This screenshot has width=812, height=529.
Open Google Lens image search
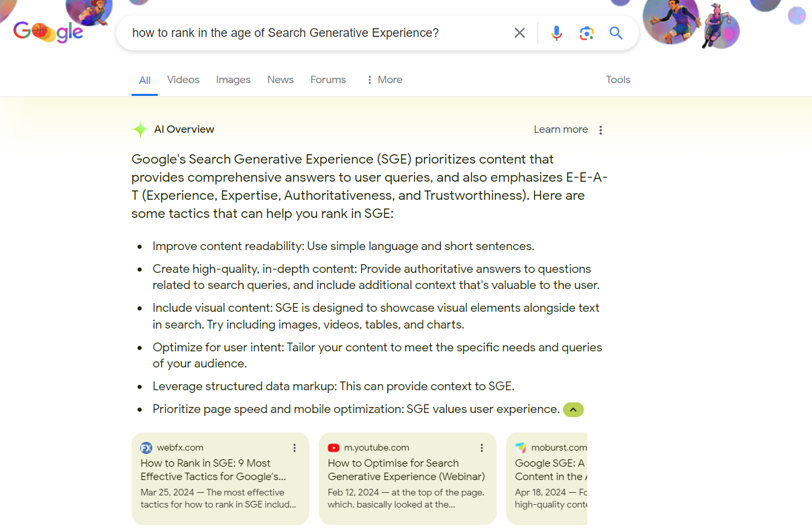[587, 33]
